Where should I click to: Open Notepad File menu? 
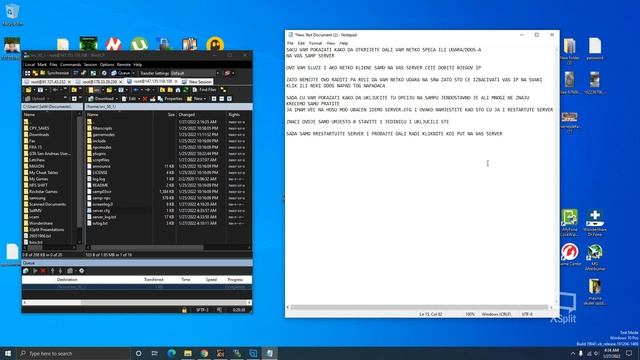pos(290,43)
